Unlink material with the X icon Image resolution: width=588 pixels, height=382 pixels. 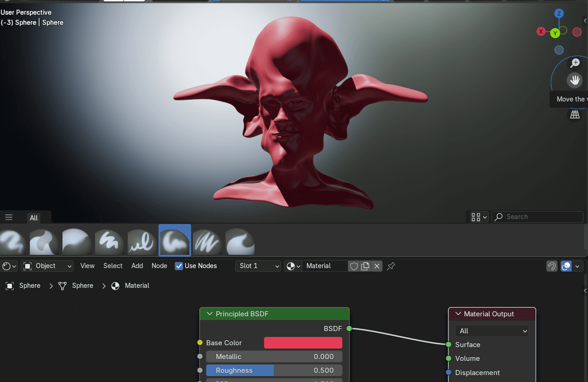click(377, 266)
